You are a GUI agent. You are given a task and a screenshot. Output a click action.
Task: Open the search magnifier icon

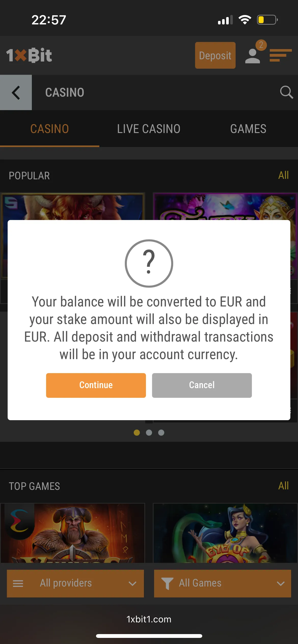click(x=286, y=92)
